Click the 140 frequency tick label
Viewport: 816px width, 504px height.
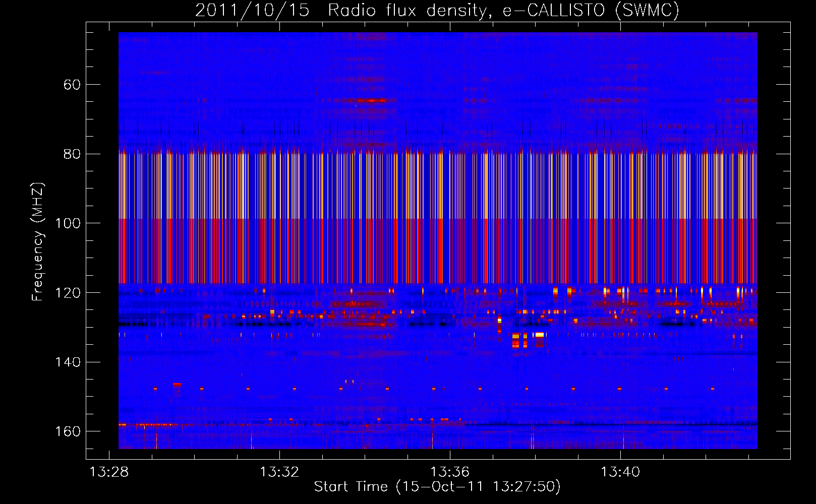(68, 362)
